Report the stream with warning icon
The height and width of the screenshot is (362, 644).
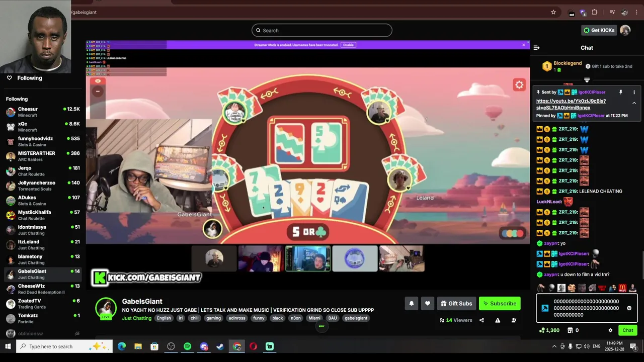point(498,320)
